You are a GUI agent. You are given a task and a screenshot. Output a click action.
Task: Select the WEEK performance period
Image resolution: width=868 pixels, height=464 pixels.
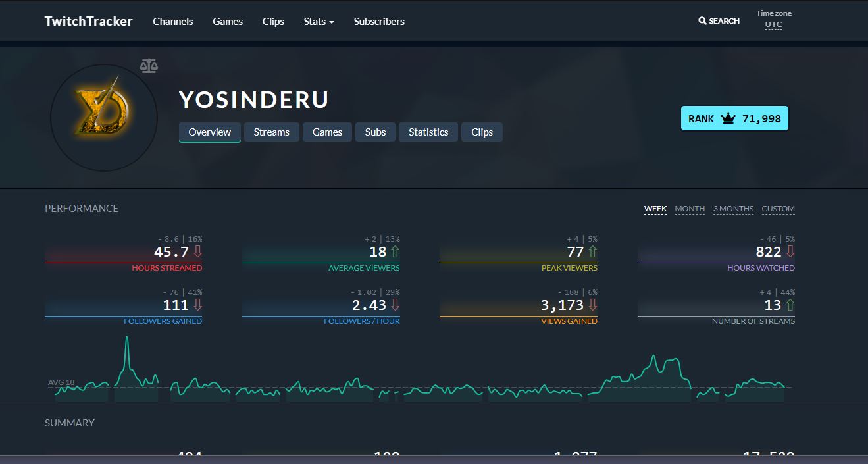tap(655, 209)
